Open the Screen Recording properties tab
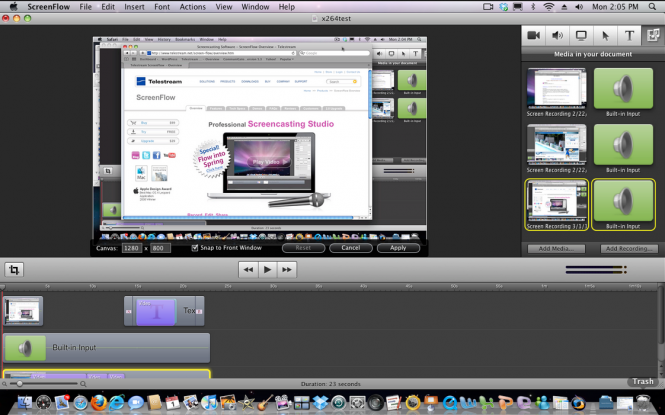 click(x=581, y=35)
